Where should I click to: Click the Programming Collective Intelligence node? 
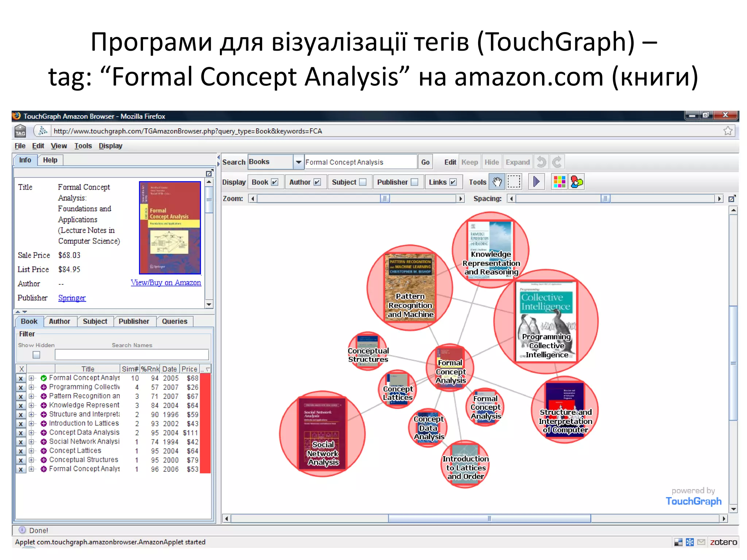[x=546, y=322]
